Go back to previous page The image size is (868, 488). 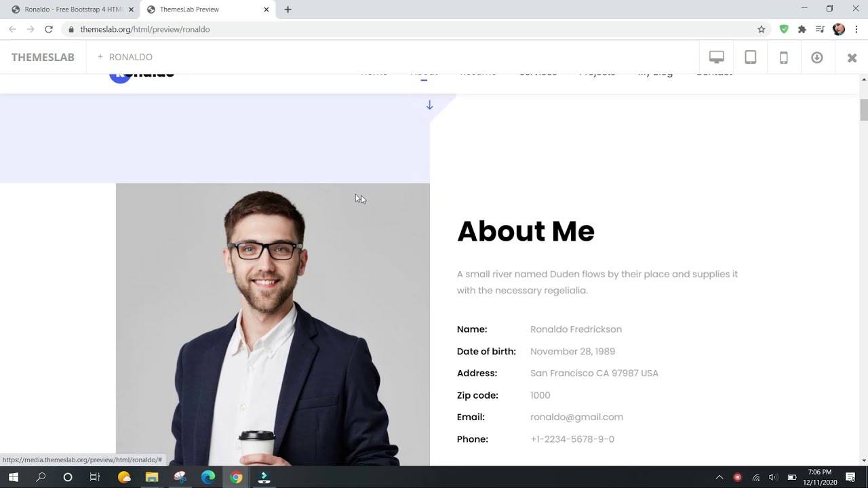pyautogui.click(x=12, y=29)
